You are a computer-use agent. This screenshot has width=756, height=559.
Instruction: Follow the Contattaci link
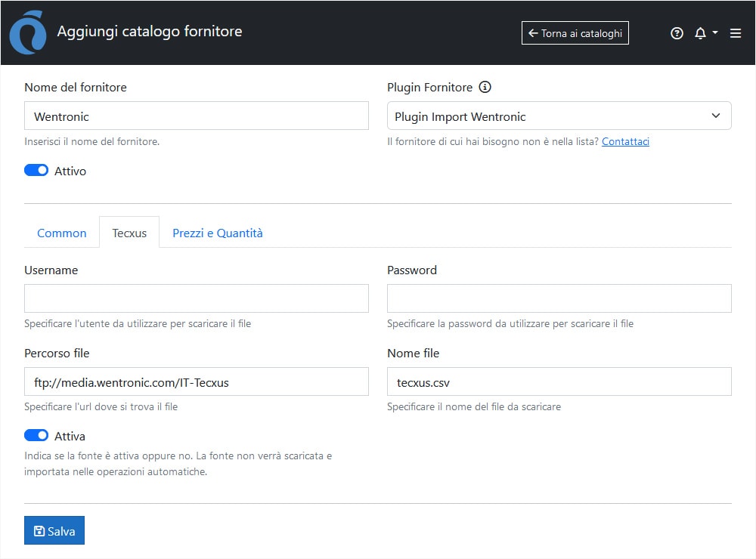[x=625, y=141]
